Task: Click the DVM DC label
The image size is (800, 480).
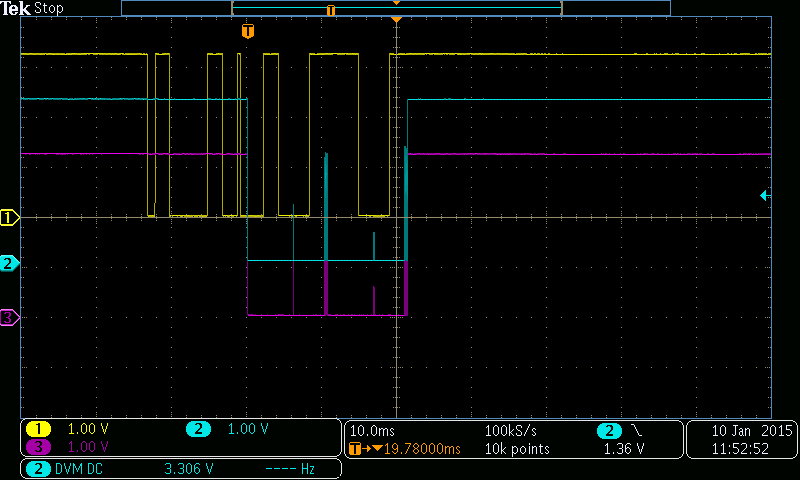Action: click(x=79, y=469)
